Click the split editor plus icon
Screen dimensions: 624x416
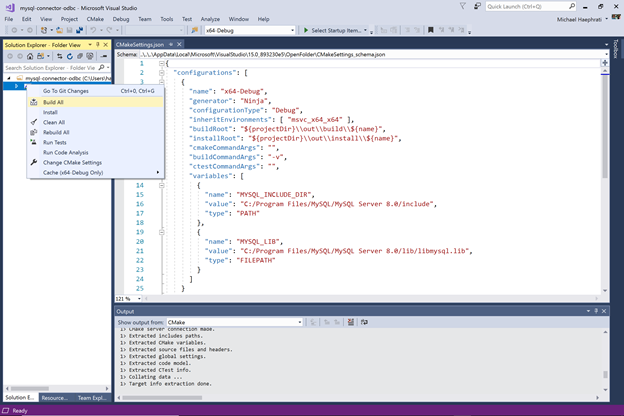coord(605,63)
